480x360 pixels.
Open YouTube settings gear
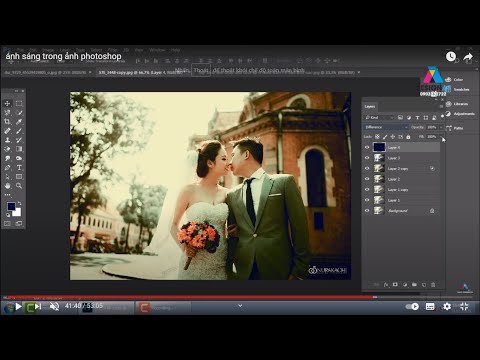(x=447, y=306)
